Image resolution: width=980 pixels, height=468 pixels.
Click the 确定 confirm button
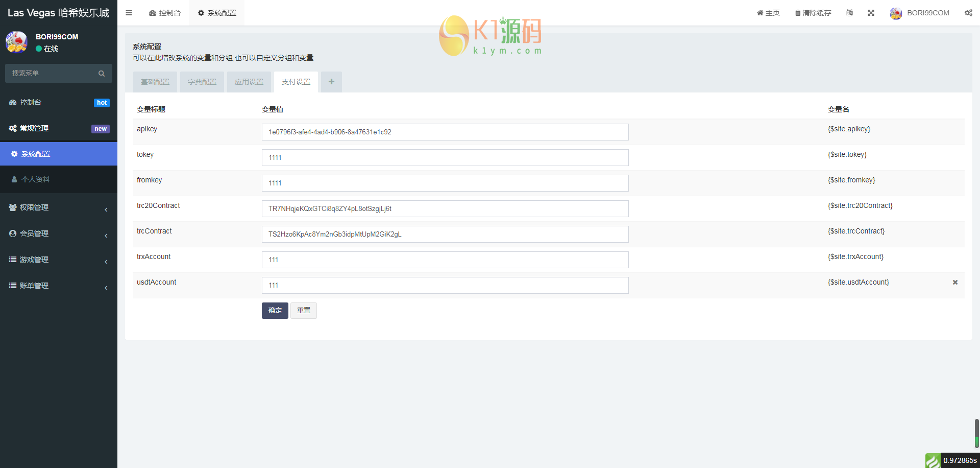click(x=275, y=310)
